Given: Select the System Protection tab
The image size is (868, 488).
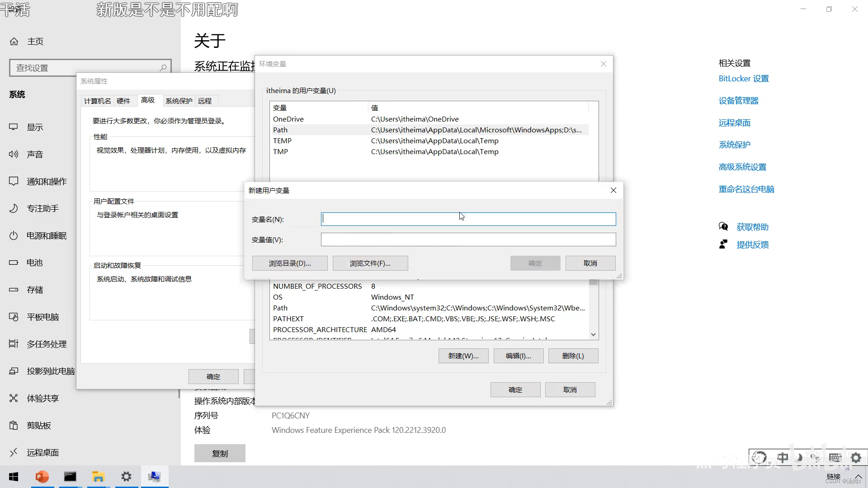Looking at the screenshot, I should pos(179,101).
